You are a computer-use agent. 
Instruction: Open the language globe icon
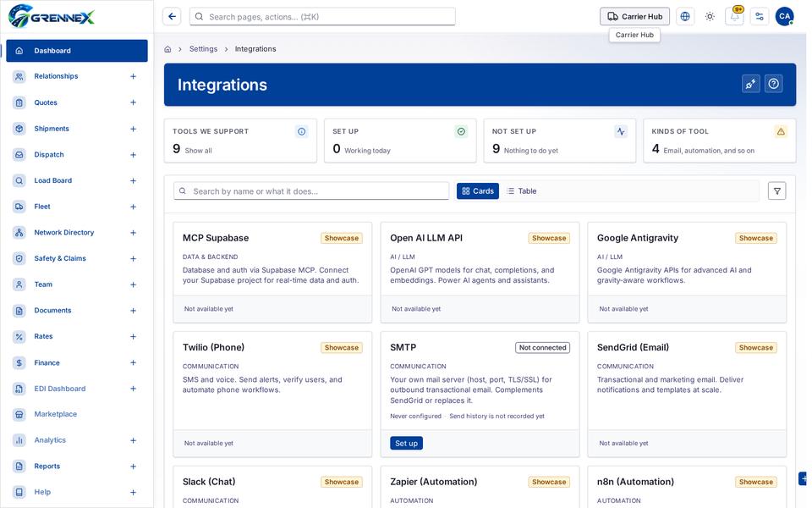point(684,17)
